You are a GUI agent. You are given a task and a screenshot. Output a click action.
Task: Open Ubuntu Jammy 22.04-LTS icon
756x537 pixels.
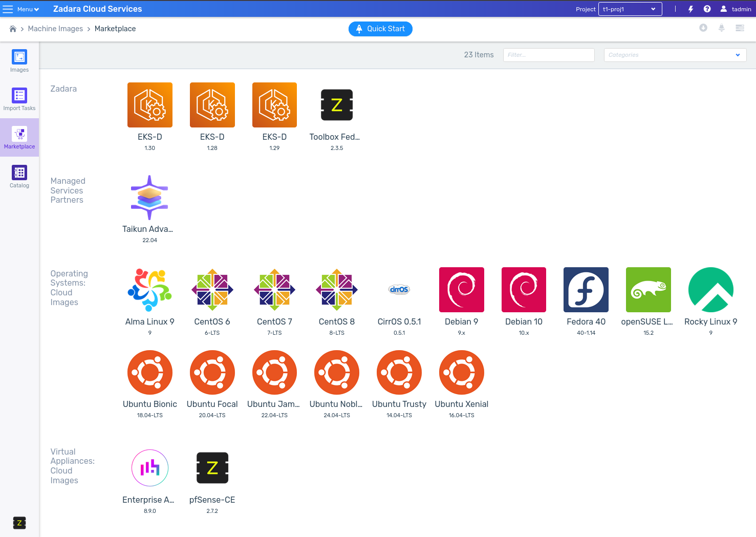click(274, 372)
